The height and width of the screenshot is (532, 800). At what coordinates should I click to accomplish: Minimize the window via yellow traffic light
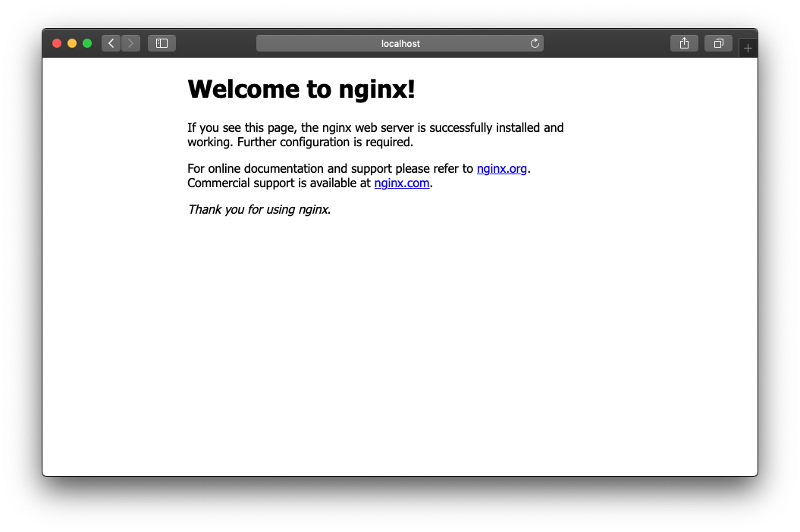tap(72, 43)
